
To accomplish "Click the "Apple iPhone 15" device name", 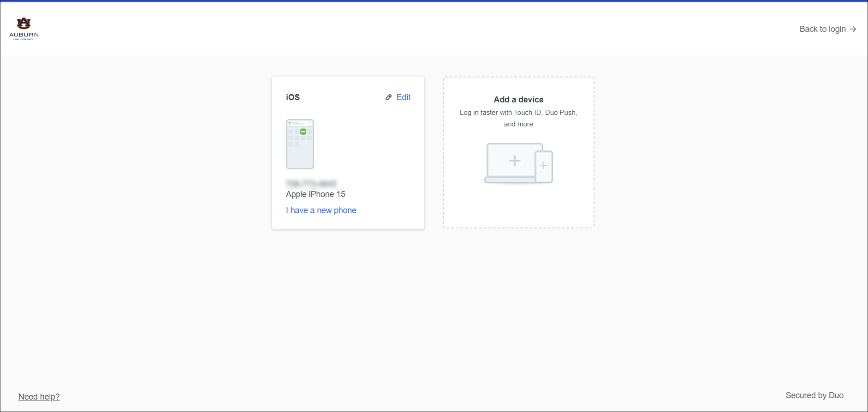I will [315, 194].
